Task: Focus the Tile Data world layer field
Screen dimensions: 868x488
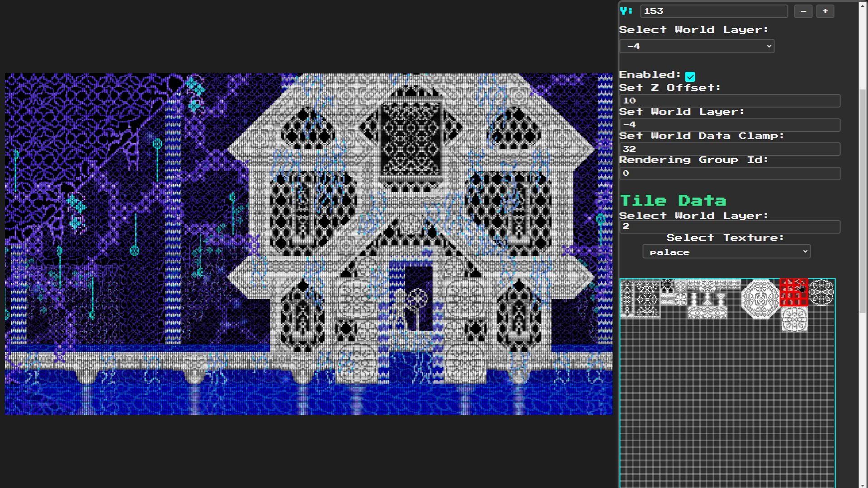Action: coord(730,226)
